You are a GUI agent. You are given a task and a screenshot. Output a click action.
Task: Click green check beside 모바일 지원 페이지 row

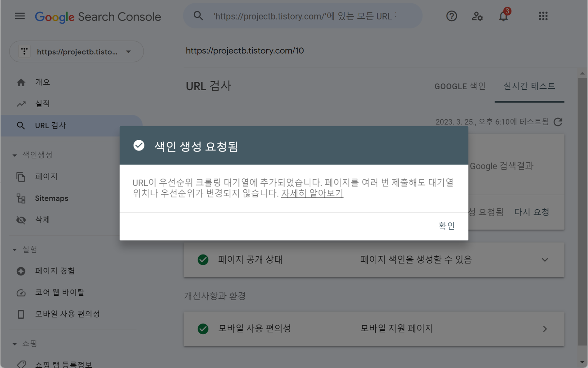[203, 329]
